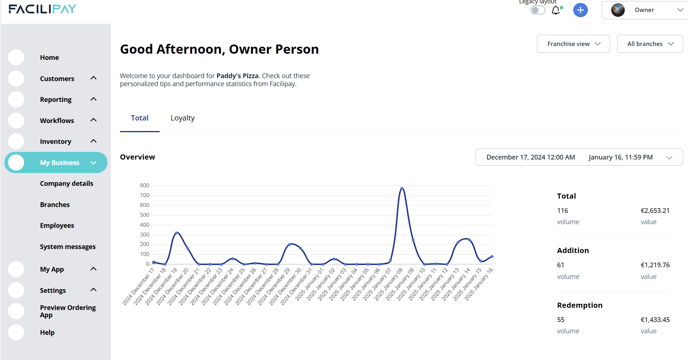Open the notifications bell icon
The image size is (688, 360).
coord(555,10)
